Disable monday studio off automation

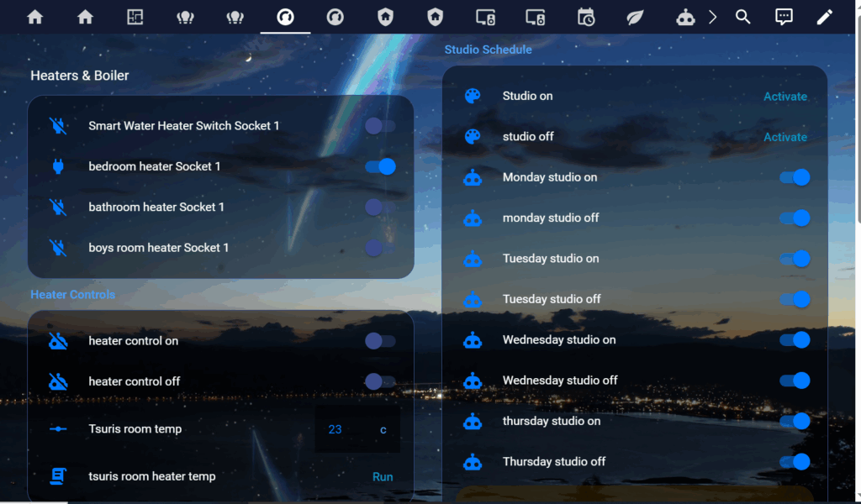tap(795, 218)
